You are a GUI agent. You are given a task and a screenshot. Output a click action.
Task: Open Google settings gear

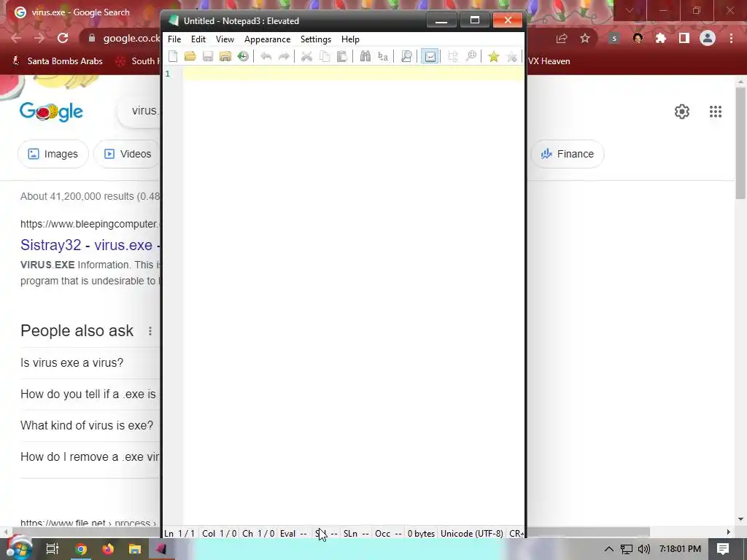pyautogui.click(x=682, y=112)
